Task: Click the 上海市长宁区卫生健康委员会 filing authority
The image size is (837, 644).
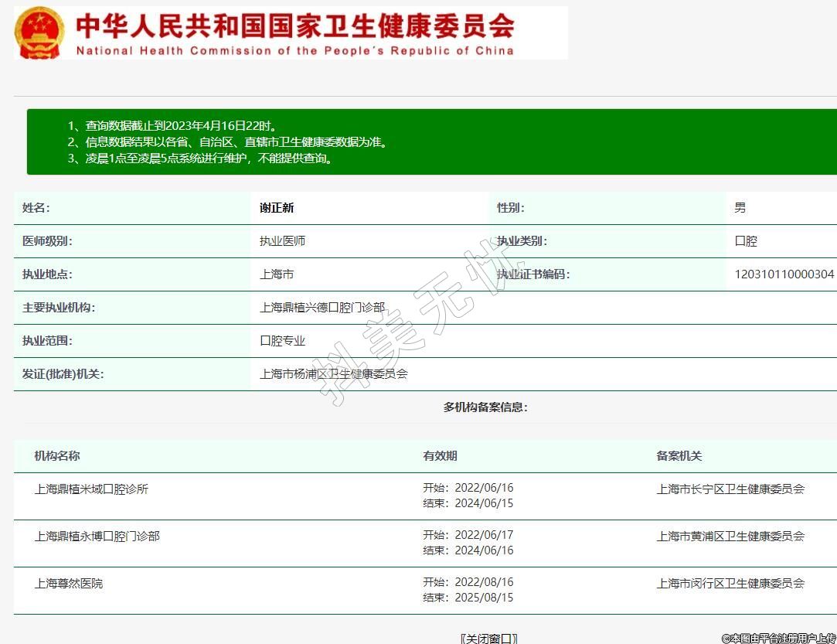Action: (730, 489)
